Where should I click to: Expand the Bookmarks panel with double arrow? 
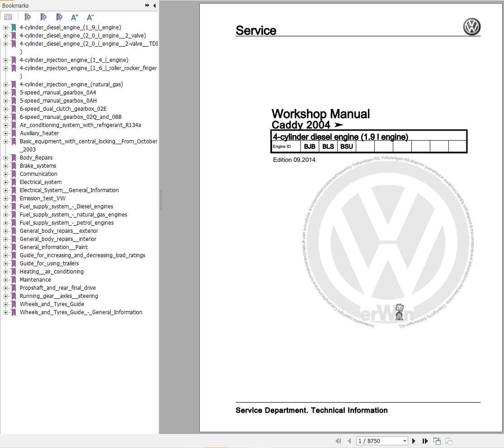point(147,5)
